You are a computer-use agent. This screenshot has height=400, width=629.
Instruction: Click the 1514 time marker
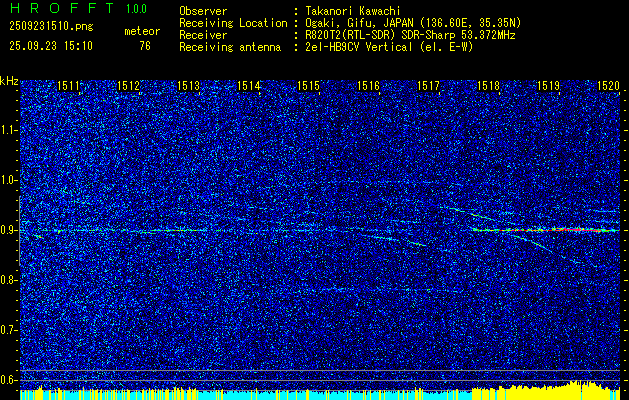click(248, 86)
